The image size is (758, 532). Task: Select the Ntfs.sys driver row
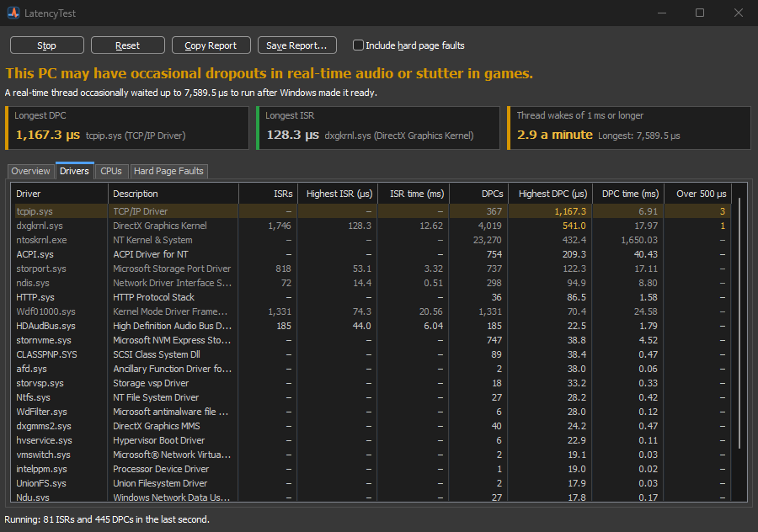coord(371,397)
